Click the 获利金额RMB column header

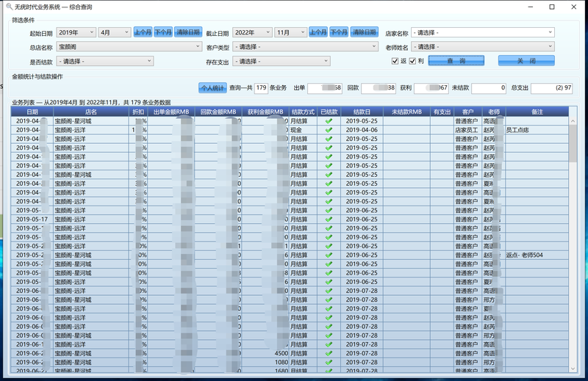[x=265, y=112]
